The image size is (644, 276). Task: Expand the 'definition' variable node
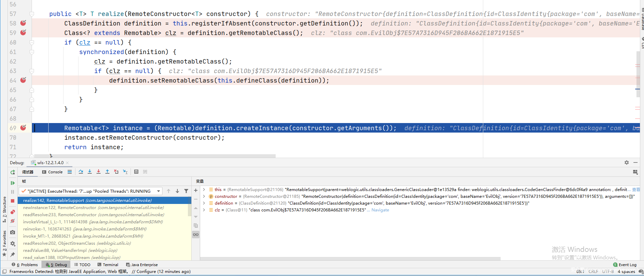click(x=204, y=203)
